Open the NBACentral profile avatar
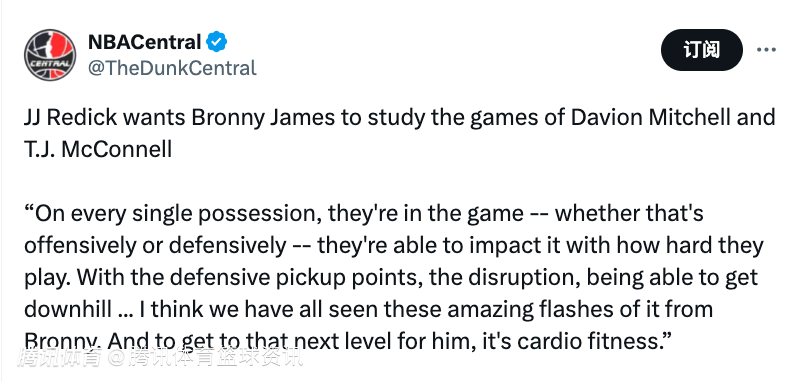This screenshot has width=790, height=382. click(50, 55)
